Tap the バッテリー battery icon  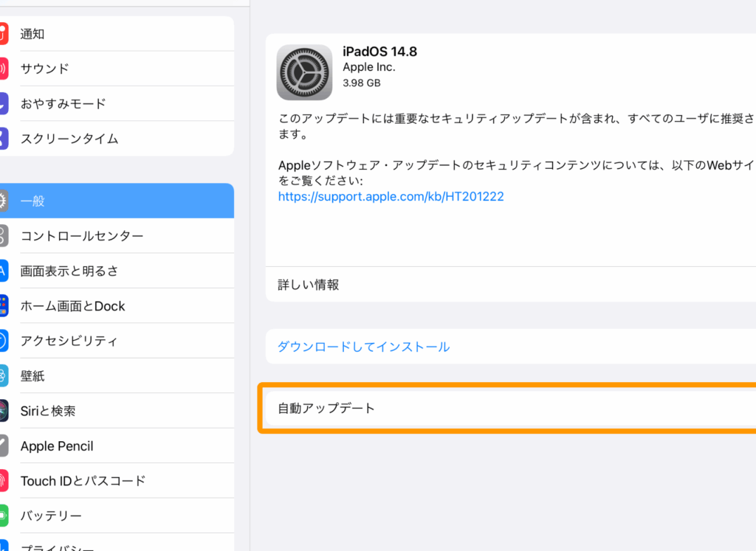point(4,516)
